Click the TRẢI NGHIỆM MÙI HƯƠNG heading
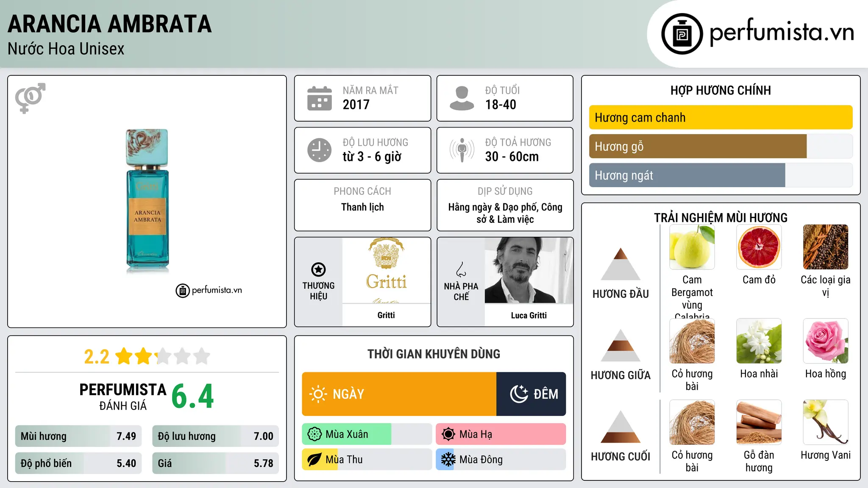Screen dimensions: 868x488 click(x=721, y=218)
